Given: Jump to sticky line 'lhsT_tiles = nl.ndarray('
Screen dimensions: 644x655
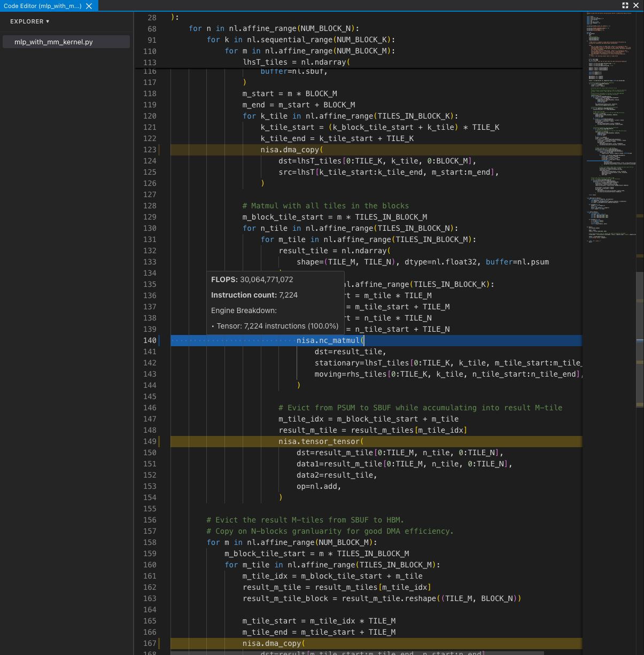Looking at the screenshot, I should coord(297,62).
